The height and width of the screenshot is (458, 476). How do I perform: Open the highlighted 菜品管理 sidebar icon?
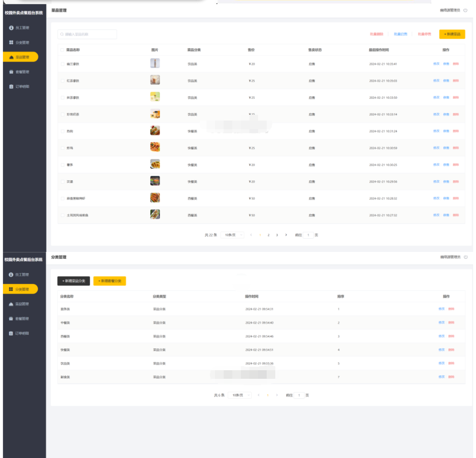click(11, 57)
